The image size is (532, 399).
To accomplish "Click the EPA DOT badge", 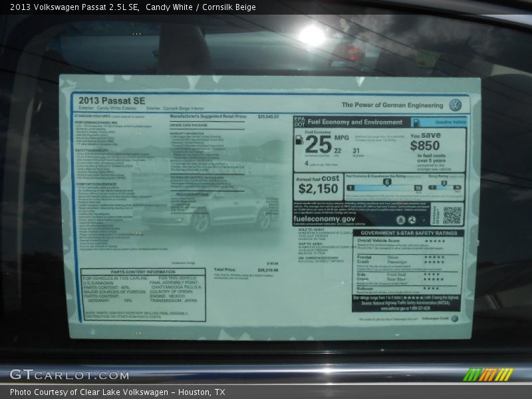I will [x=299, y=122].
